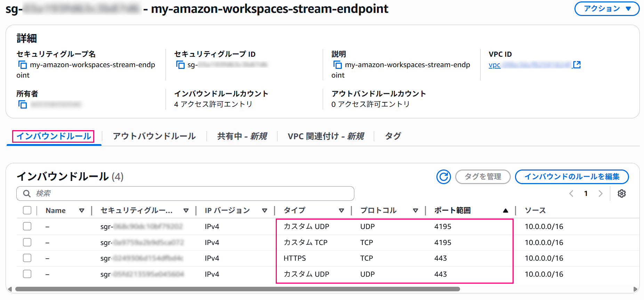This screenshot has height=300, width=644.
Task: Refresh the inbound rules list
Action: coord(444,177)
